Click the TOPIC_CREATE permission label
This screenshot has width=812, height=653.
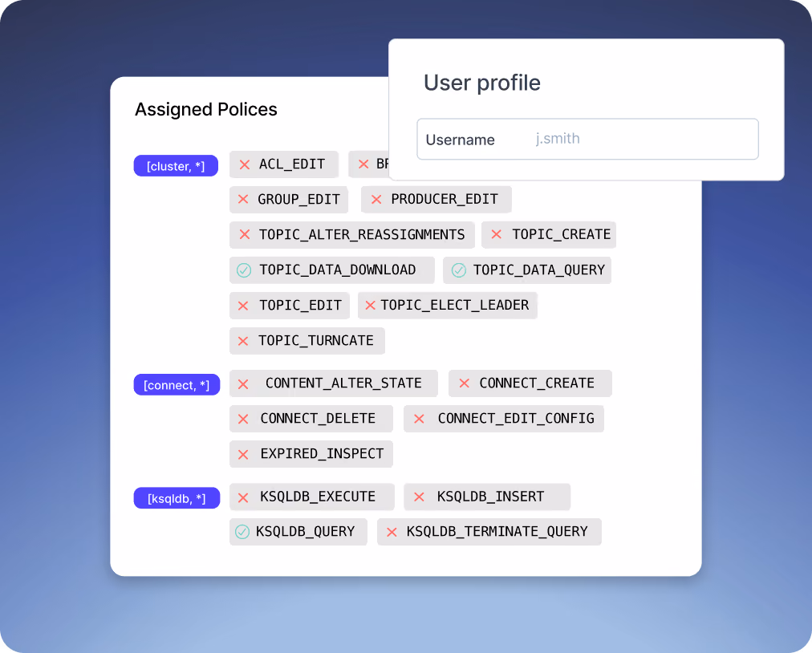tap(562, 234)
